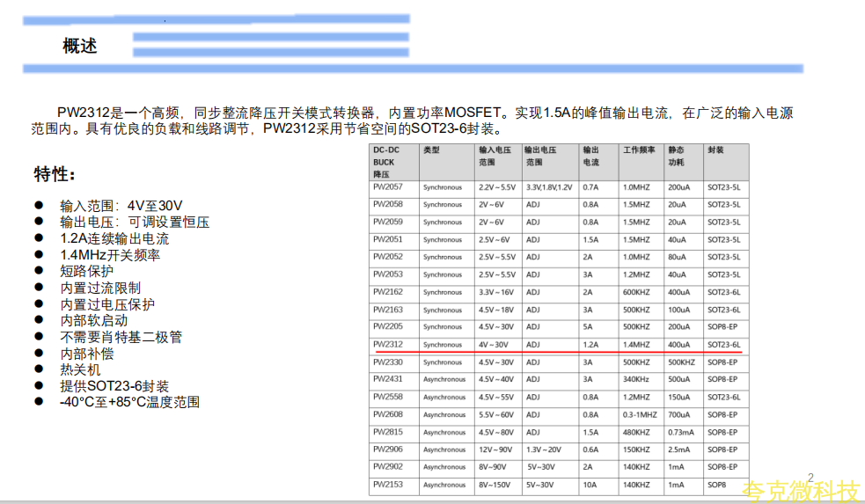The image size is (865, 504).
Task: Click the 工作频率 column header
Action: (639, 150)
